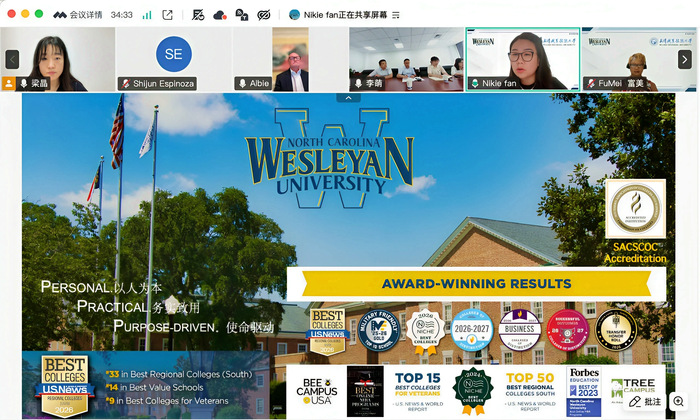Screen dimensions: 700x420
Task: Click the Forbes Best of 2023 badge
Action: 584,391
